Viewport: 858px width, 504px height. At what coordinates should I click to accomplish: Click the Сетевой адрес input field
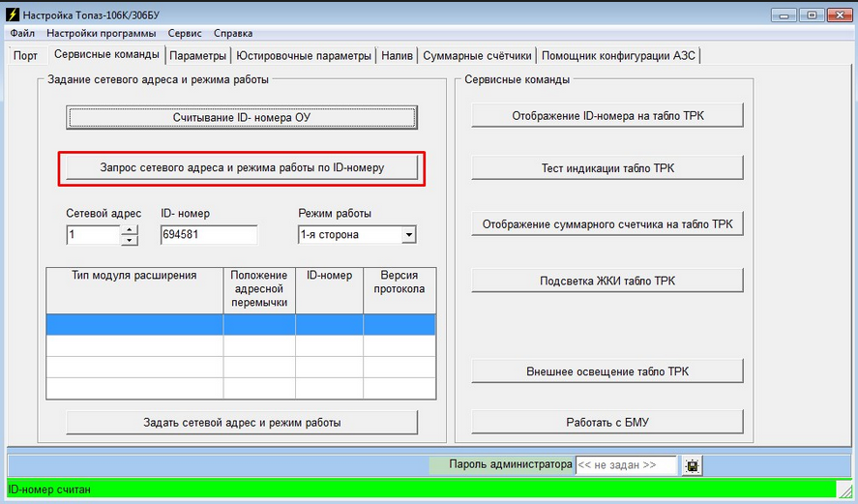pyautogui.click(x=93, y=235)
